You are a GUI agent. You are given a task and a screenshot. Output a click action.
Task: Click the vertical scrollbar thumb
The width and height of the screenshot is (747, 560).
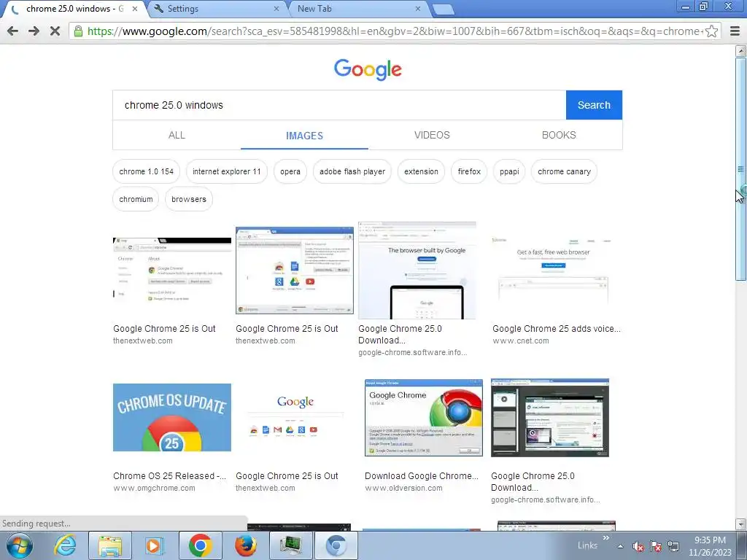tap(741, 169)
